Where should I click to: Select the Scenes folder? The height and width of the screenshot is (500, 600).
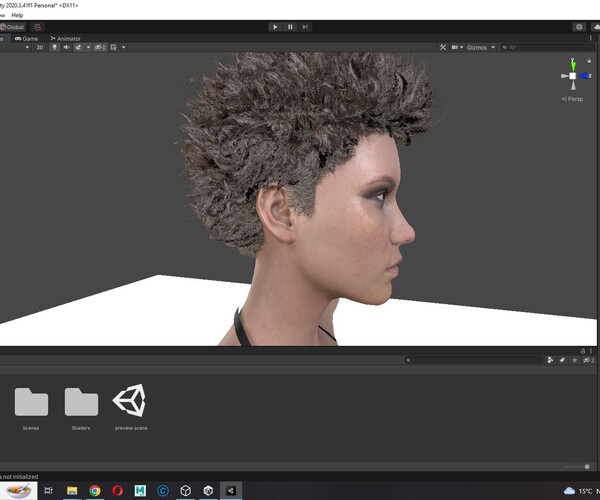(31, 408)
